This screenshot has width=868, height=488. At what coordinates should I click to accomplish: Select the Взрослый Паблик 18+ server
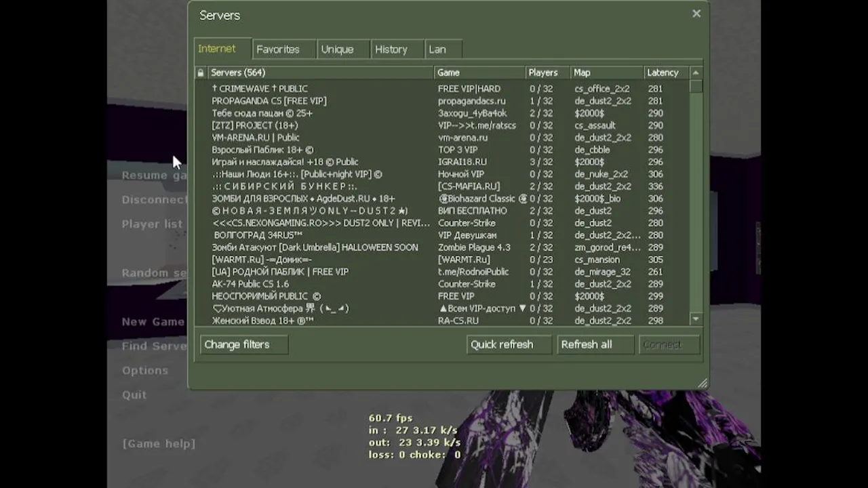tap(441, 150)
